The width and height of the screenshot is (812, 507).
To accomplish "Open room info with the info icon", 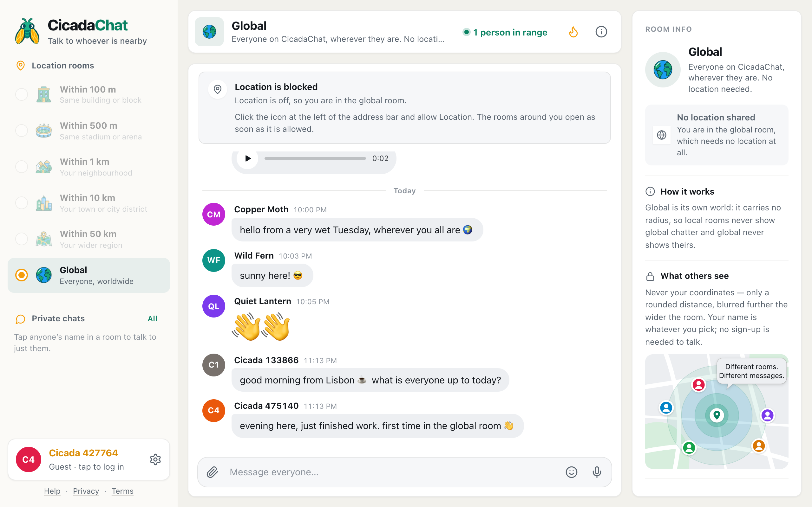I will pos(601,32).
